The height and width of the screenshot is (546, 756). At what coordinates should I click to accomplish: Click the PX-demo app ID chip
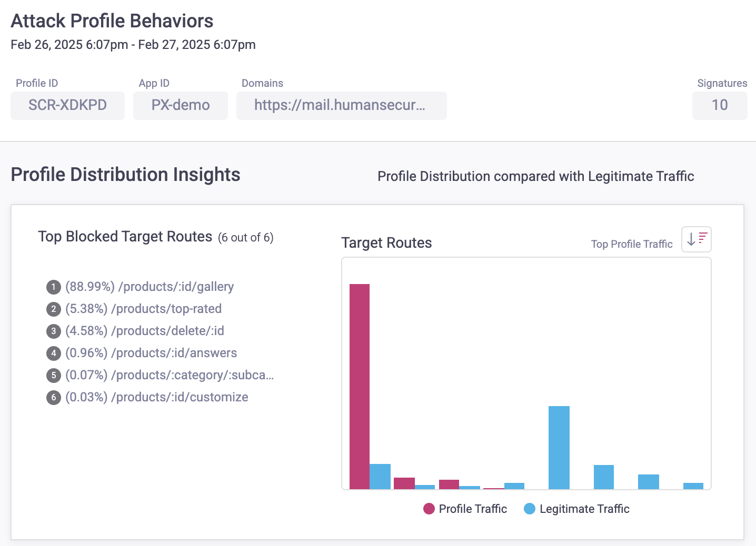tap(180, 105)
